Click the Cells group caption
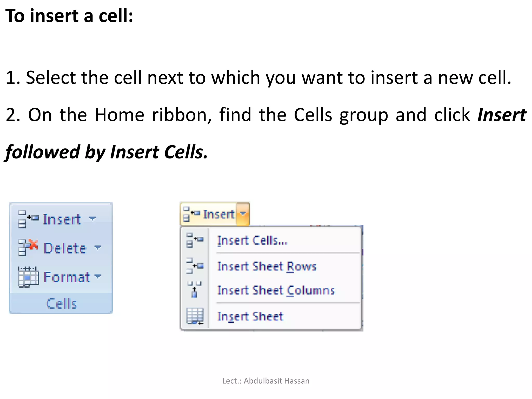Image resolution: width=532 pixels, height=399 pixels. 62,303
